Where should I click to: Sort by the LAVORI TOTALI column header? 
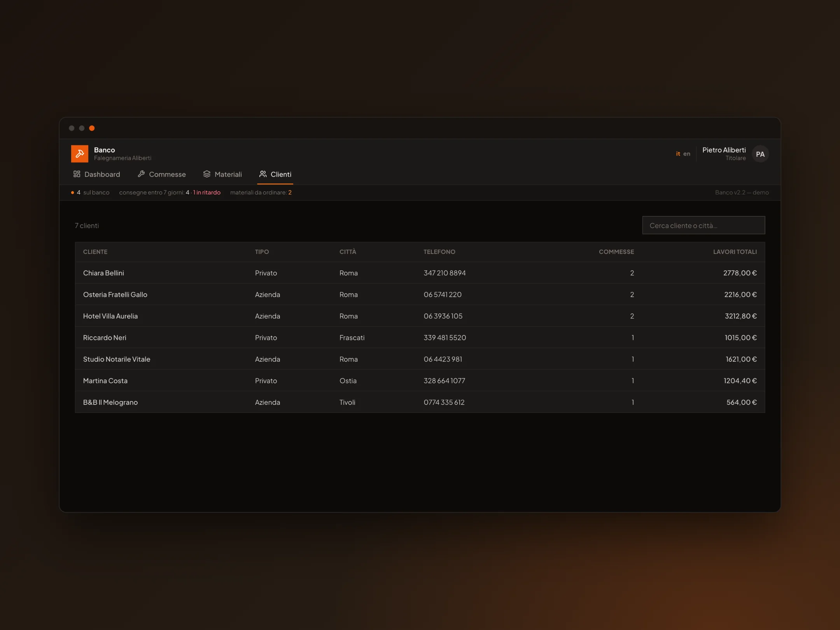click(735, 252)
